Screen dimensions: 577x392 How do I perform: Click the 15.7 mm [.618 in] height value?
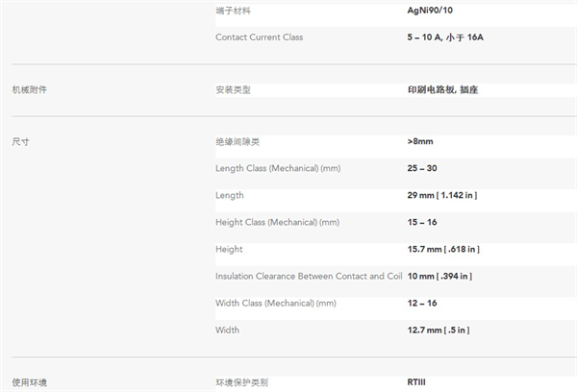tap(443, 249)
